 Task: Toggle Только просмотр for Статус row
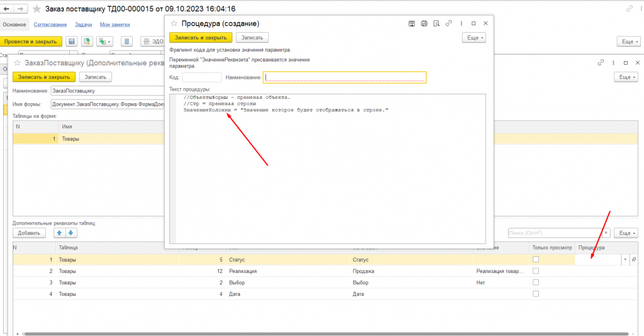point(536,260)
